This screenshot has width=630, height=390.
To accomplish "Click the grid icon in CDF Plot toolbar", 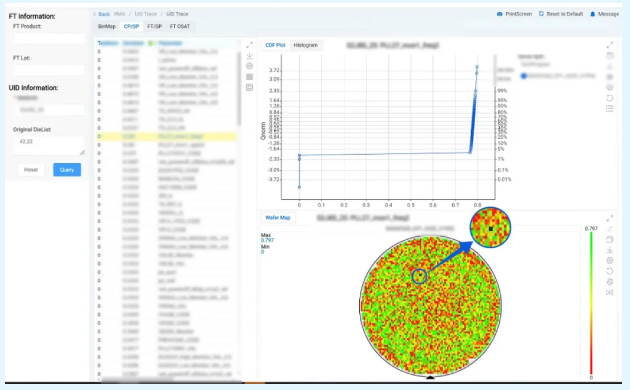I will [610, 77].
